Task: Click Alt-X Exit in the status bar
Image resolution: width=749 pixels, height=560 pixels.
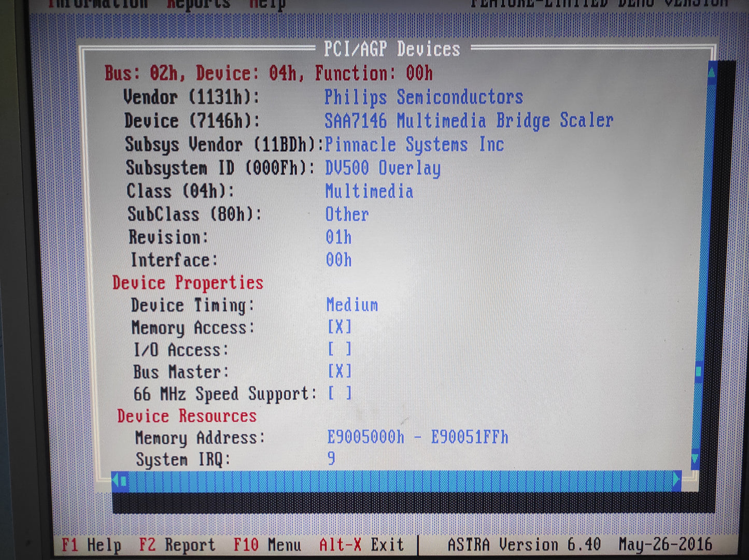Action: [361, 544]
